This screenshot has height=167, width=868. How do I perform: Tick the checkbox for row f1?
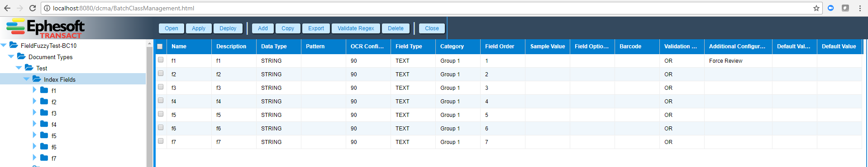click(x=161, y=60)
